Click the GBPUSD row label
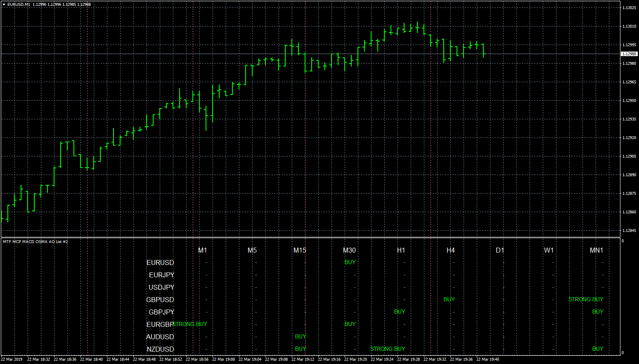639x364 pixels. (160, 300)
